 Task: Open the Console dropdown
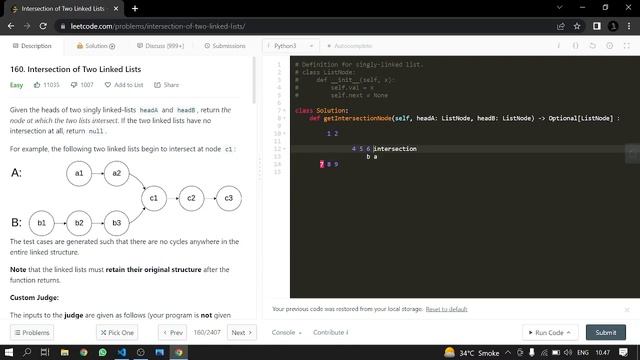[287, 332]
